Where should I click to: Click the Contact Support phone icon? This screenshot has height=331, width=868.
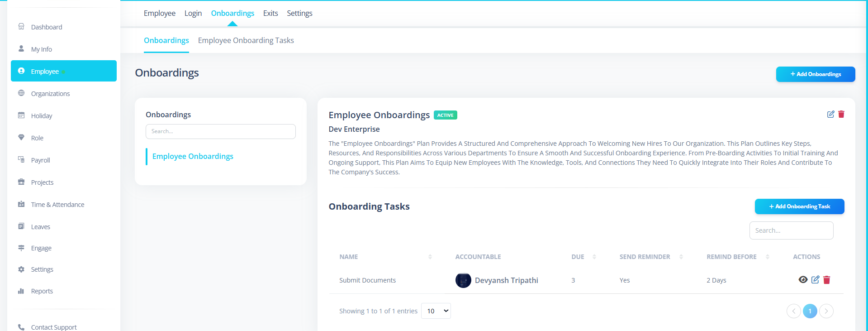21,327
